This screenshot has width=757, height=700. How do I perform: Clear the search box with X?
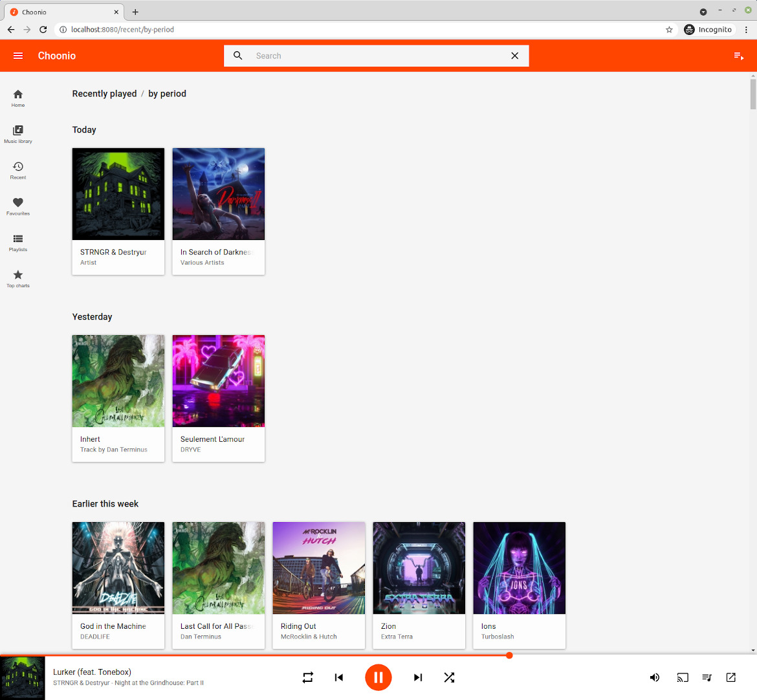click(514, 56)
